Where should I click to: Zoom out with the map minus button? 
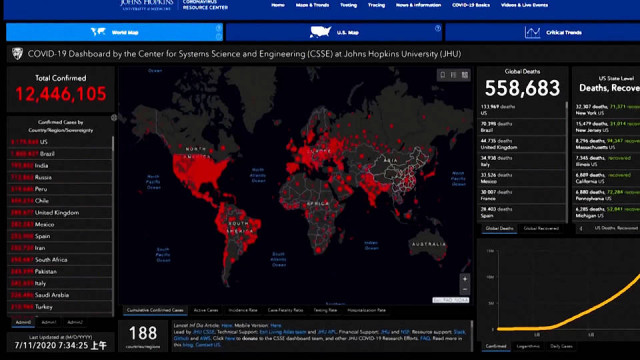[x=464, y=289]
